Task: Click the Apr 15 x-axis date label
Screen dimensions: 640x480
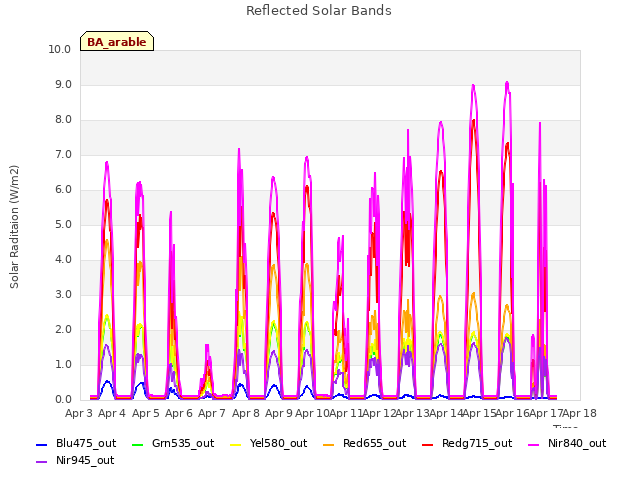Action: pos(480,414)
